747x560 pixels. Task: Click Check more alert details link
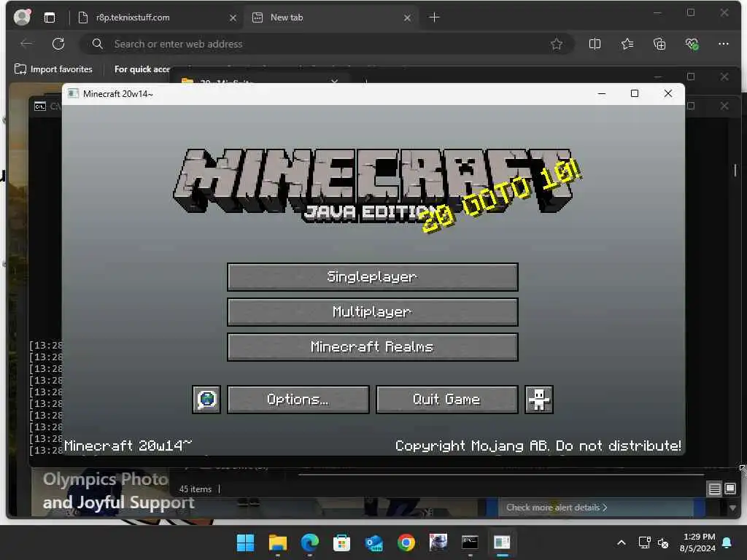pyautogui.click(x=557, y=507)
